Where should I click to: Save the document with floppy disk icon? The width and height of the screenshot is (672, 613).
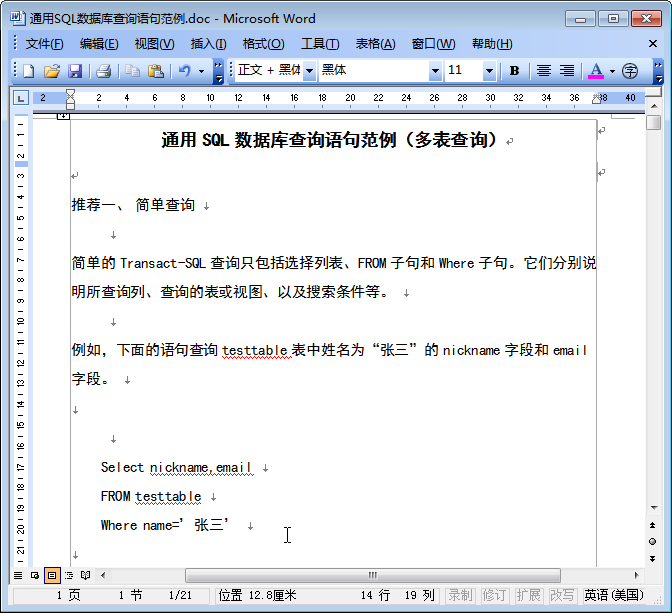pos(75,71)
